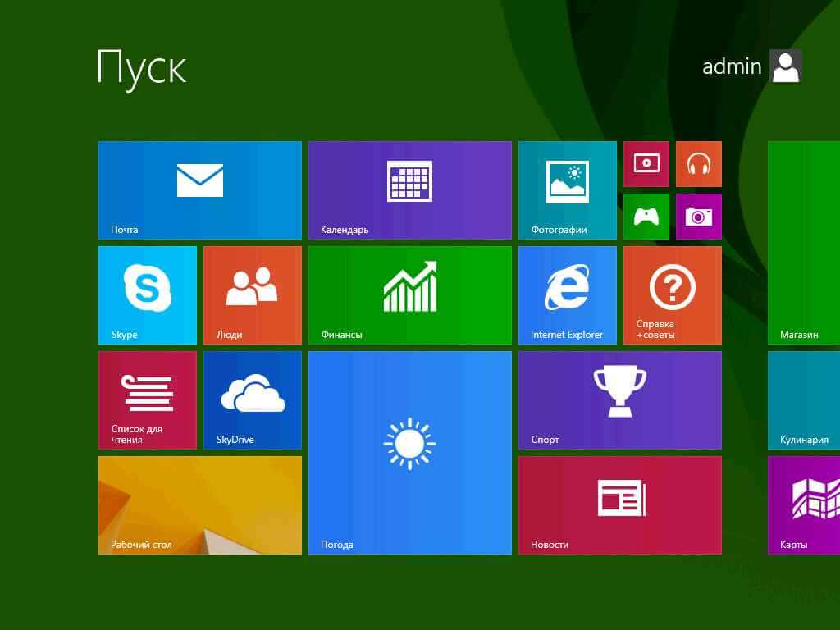Open the Camera tile
Viewport: 840px width, 630px height.
click(698, 217)
